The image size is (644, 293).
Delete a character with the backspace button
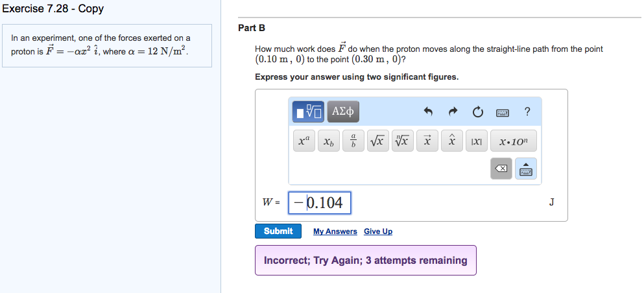(501, 169)
